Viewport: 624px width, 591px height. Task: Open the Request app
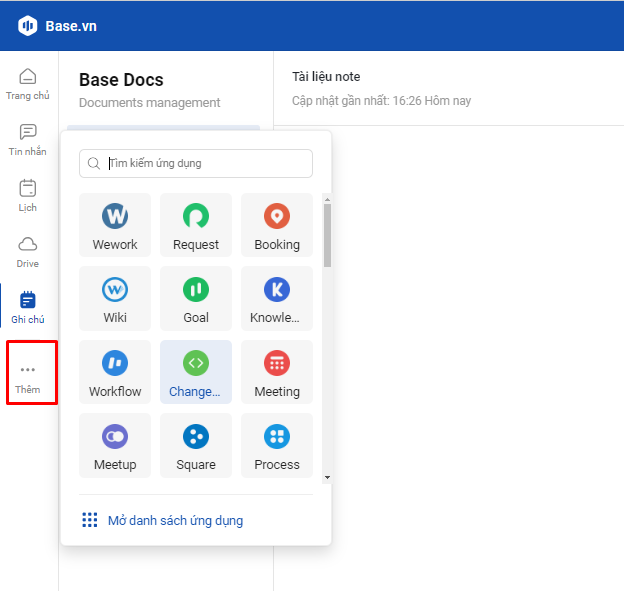pyautogui.click(x=196, y=225)
